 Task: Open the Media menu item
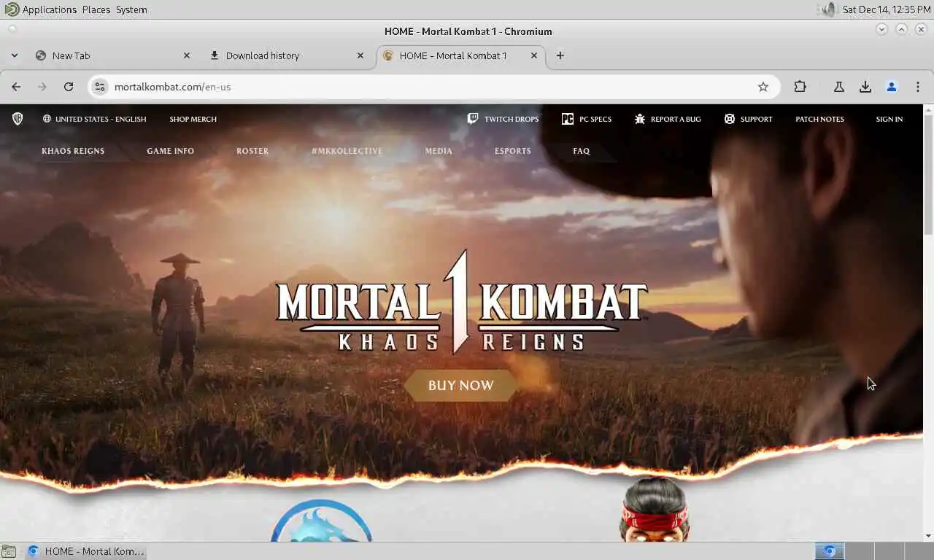click(439, 151)
